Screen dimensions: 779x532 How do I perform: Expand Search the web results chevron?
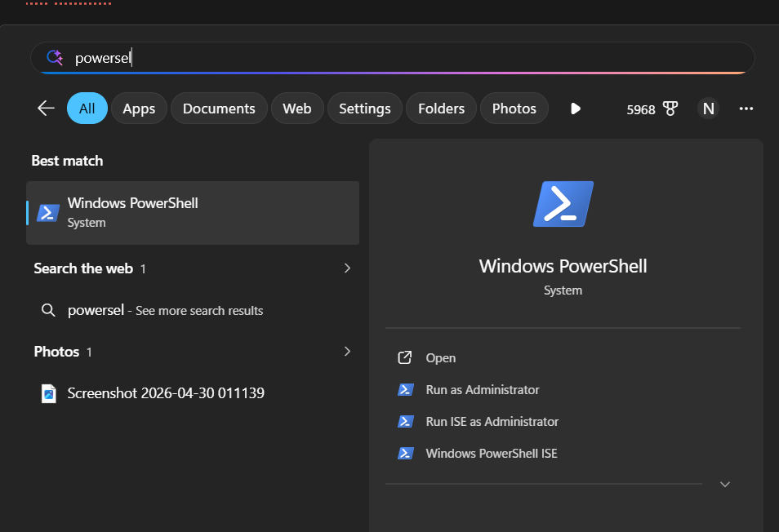pos(347,268)
